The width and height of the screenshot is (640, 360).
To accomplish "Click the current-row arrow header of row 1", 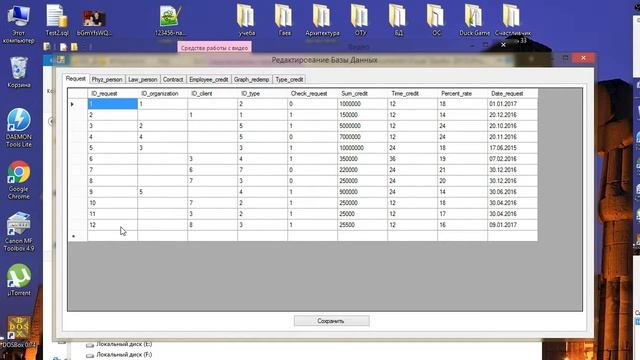I will (x=78, y=104).
